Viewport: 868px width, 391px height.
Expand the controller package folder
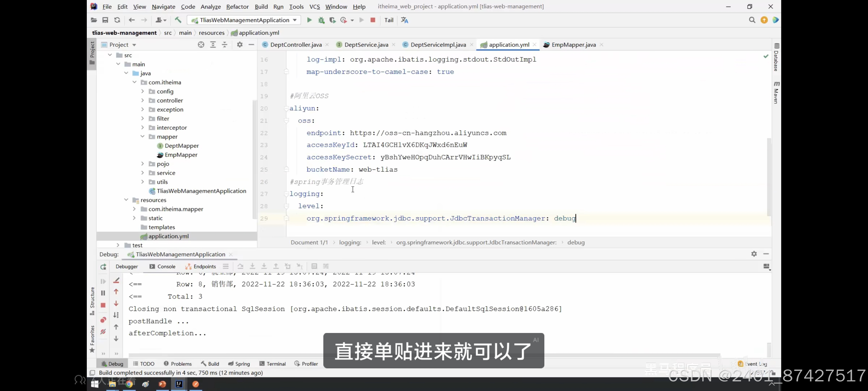143,101
